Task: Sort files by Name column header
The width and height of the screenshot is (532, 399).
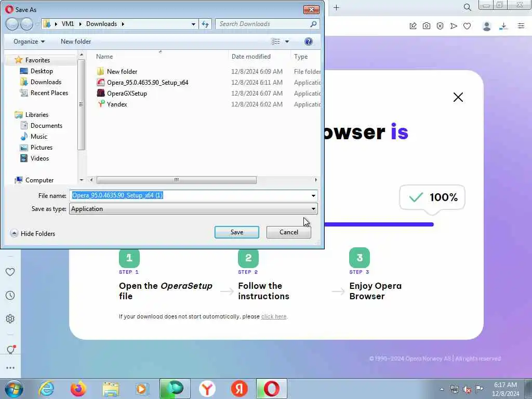Action: (104, 57)
